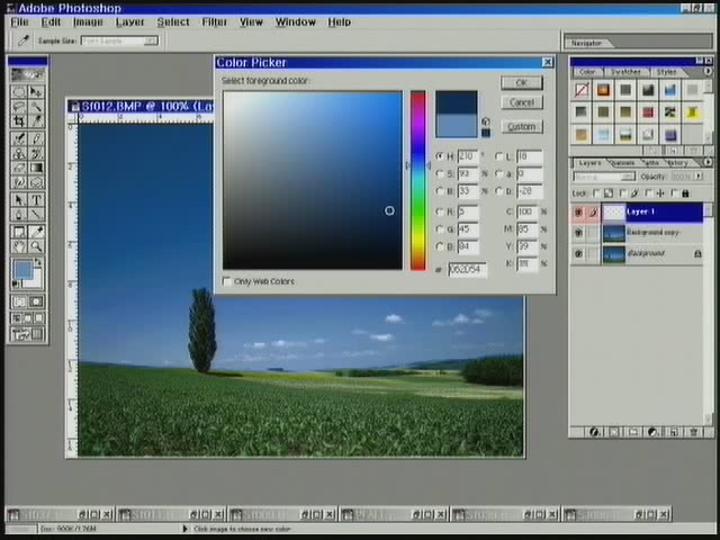The image size is (720, 540).
Task: Select the Type tool
Action: pos(36,200)
